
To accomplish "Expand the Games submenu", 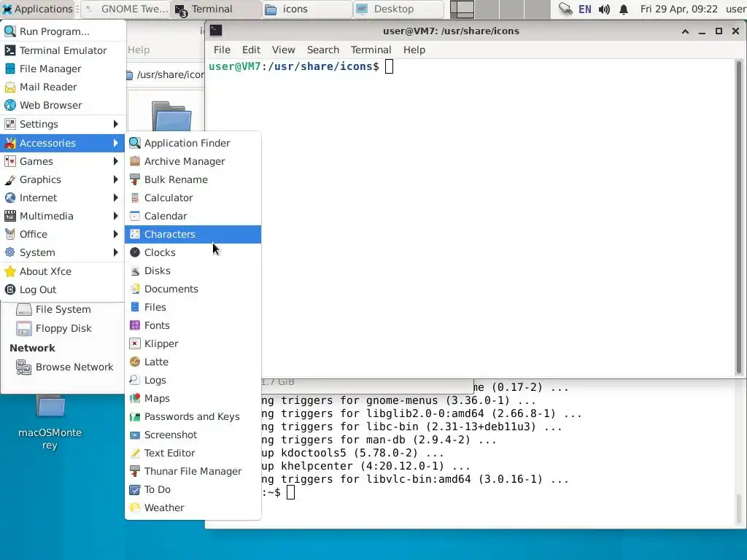I will (63, 161).
